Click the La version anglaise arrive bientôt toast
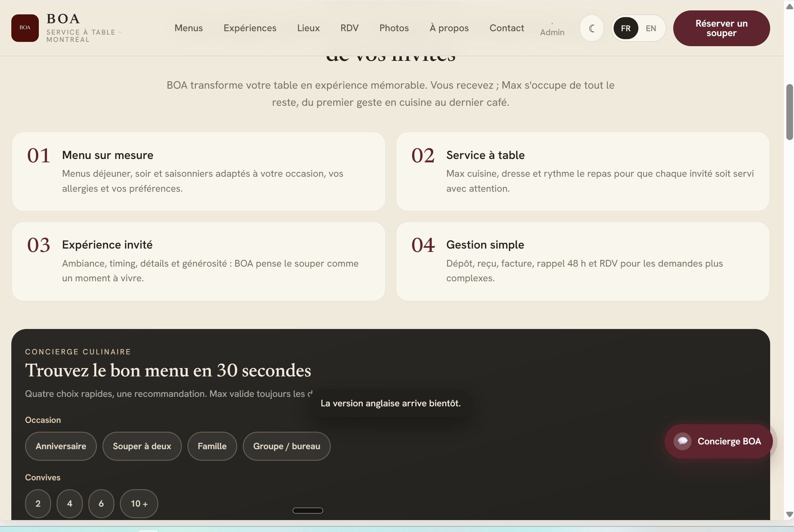 coord(390,403)
